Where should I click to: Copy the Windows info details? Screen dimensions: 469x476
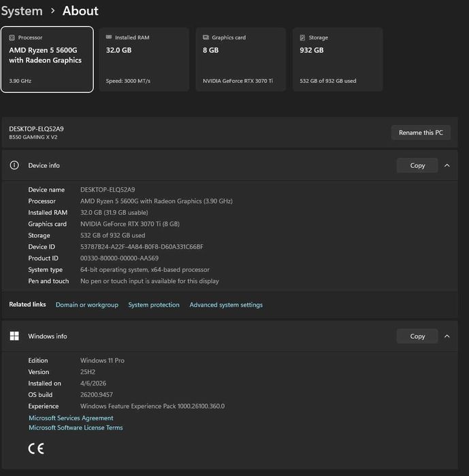pyautogui.click(x=417, y=337)
